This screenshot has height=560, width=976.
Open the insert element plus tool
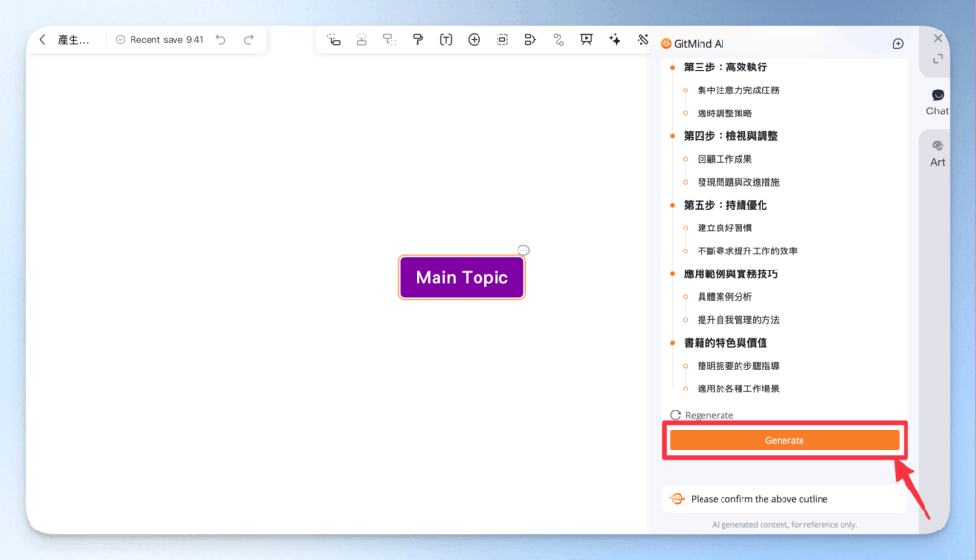pyautogui.click(x=474, y=40)
